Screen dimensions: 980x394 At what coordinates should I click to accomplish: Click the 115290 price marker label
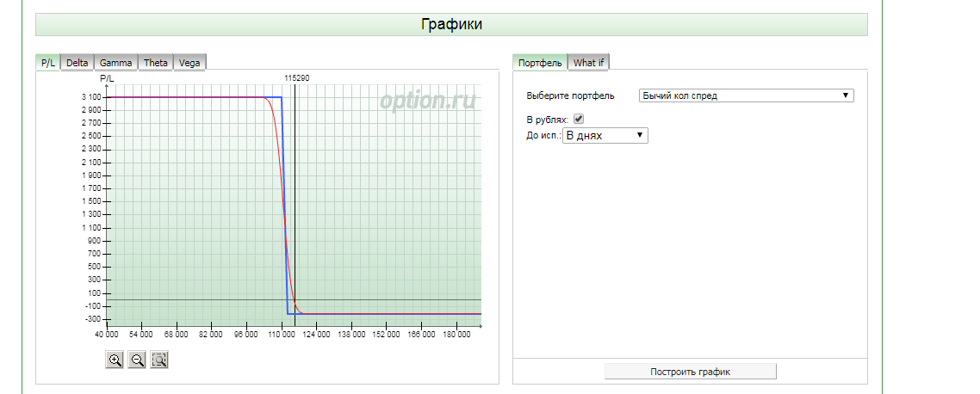pyautogui.click(x=297, y=78)
